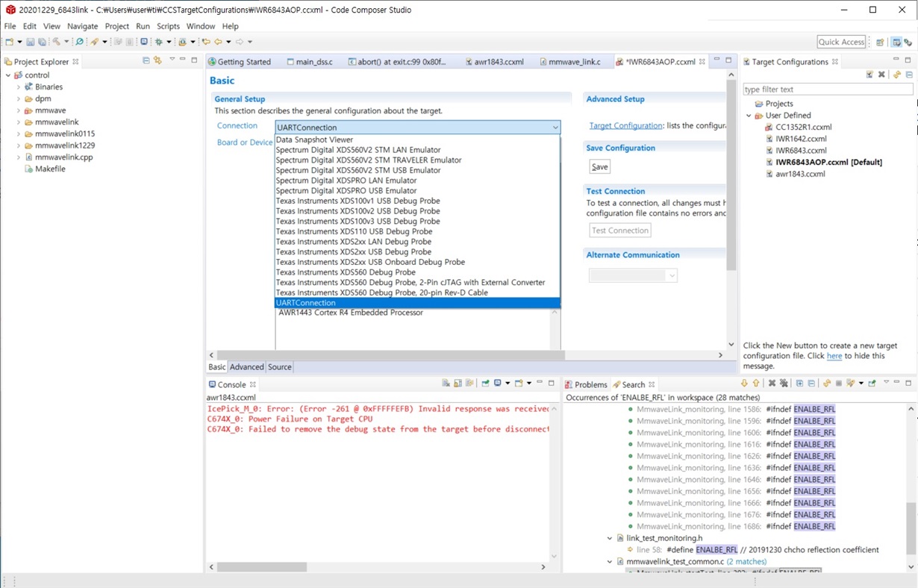The image size is (918, 588).
Task: Click the Open Perspective icon
Action: [x=880, y=43]
